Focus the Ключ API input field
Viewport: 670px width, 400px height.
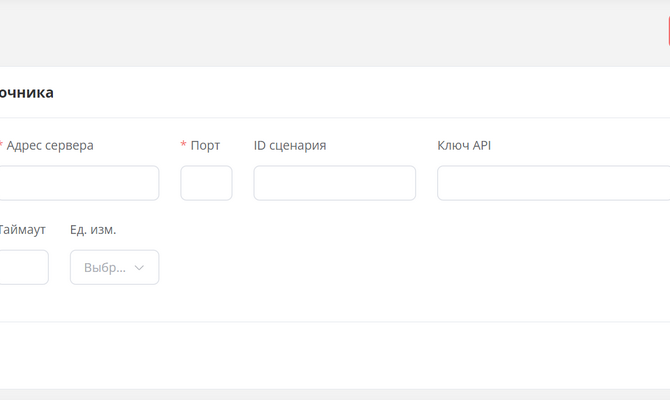[552, 183]
